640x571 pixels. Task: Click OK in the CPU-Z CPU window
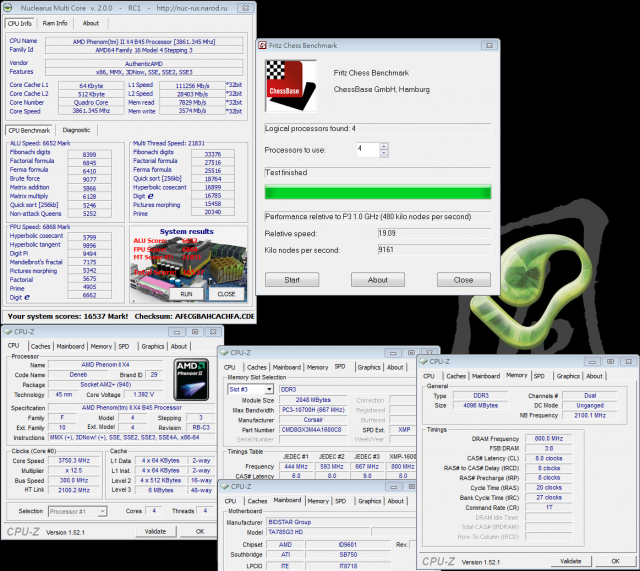tap(200, 531)
